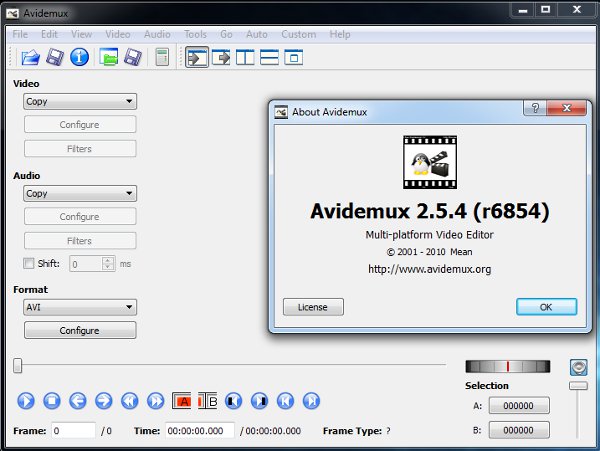Set selection marker B

point(207,401)
